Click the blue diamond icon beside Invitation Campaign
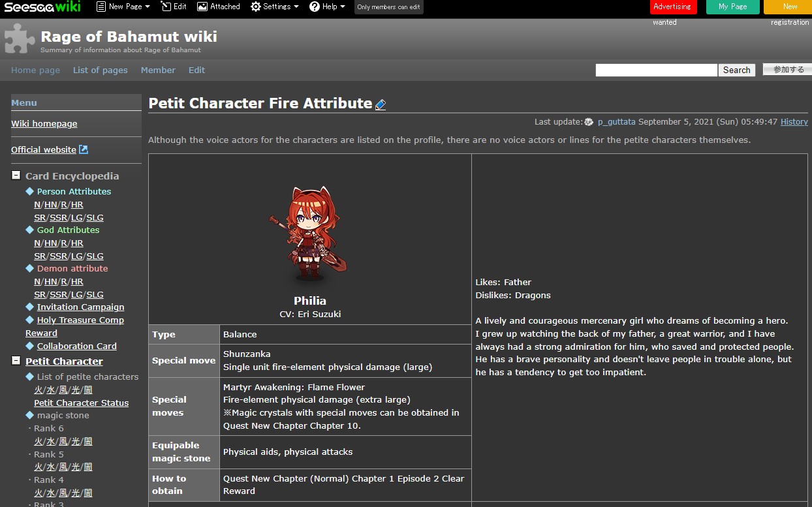The image size is (812, 507). coord(29,307)
